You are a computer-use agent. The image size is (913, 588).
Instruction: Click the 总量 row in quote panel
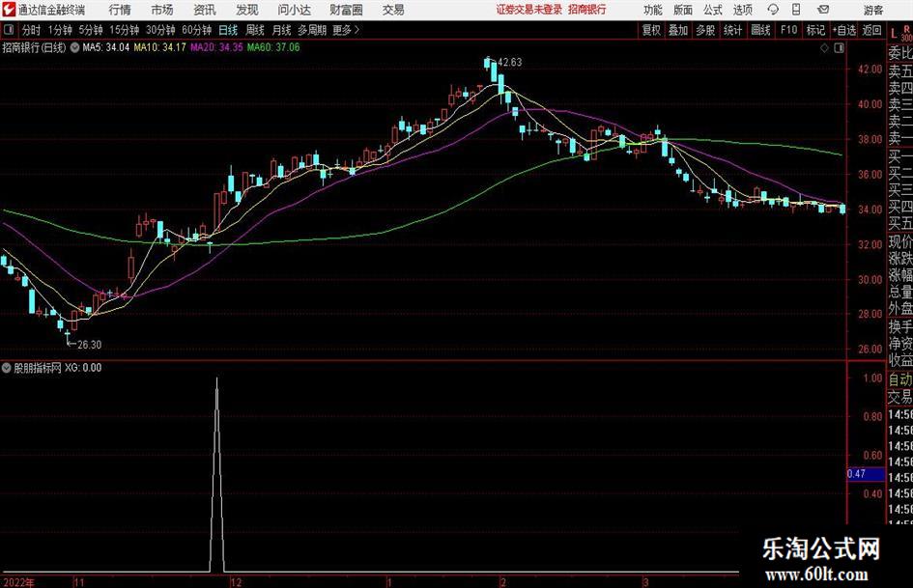[900, 292]
